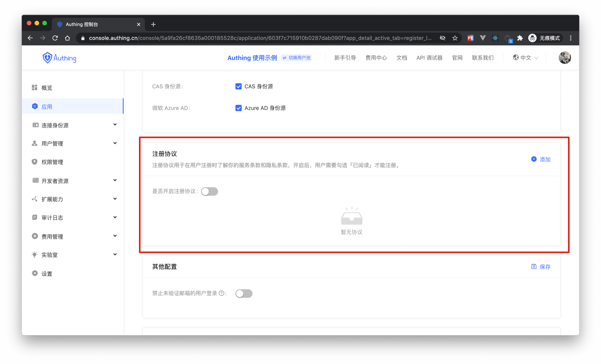Open the 设置 gear in sidebar
The image size is (601, 364).
pos(35,273)
